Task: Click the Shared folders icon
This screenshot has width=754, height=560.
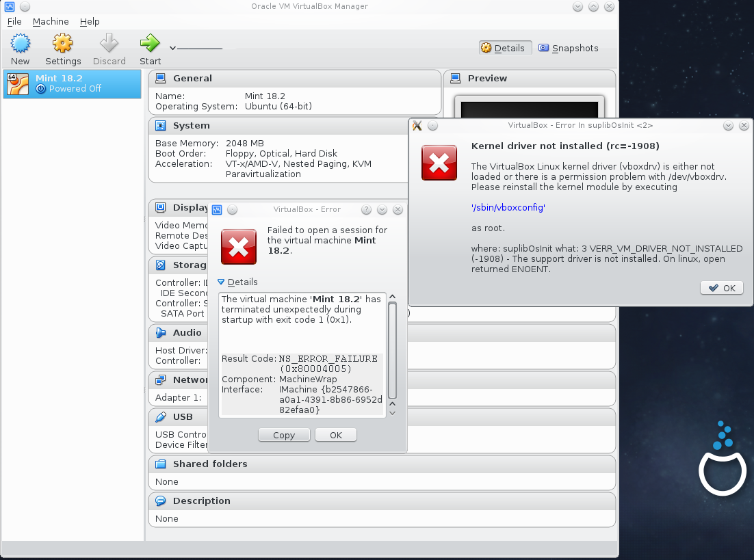Action: pos(161,464)
